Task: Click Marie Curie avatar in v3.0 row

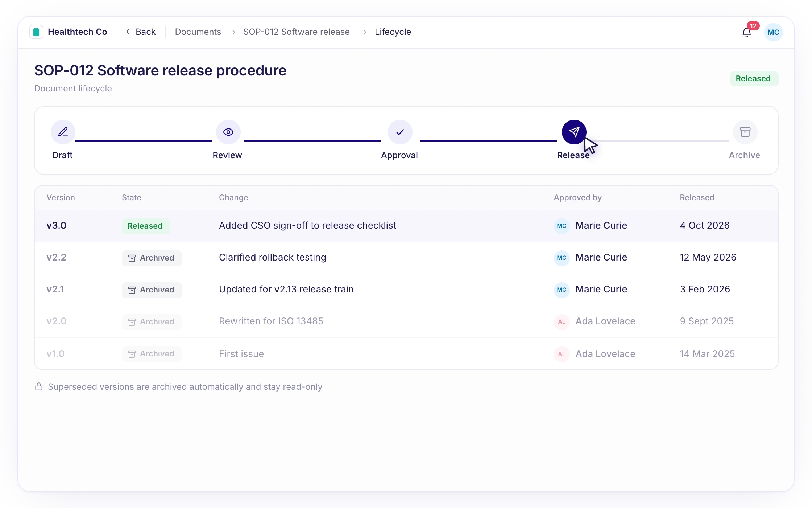Action: coord(562,226)
